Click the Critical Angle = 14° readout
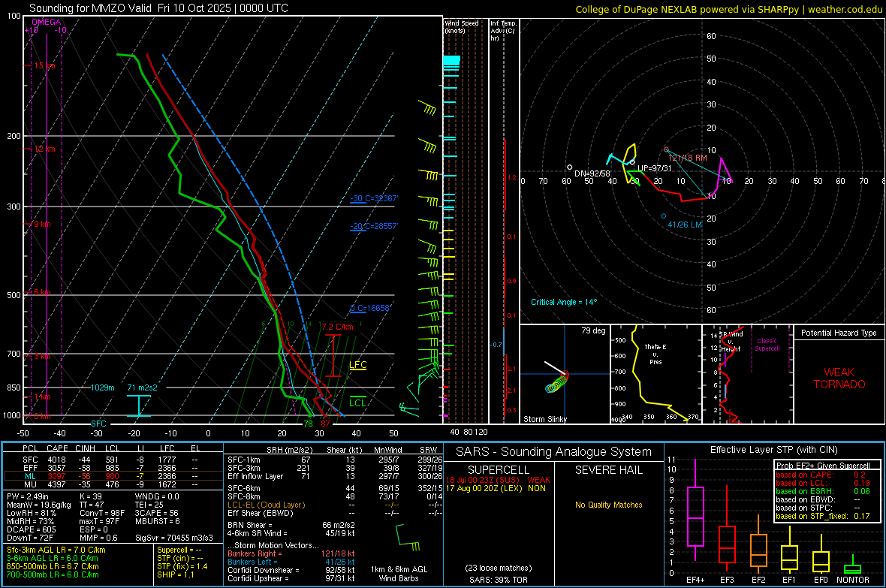Image resolution: width=886 pixels, height=588 pixels. pyautogui.click(x=564, y=302)
